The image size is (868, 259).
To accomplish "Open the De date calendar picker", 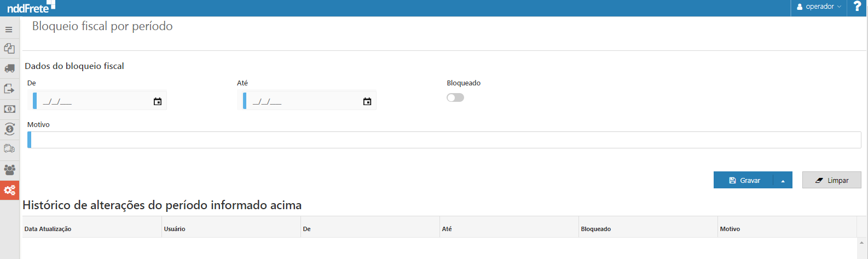I will click(x=158, y=101).
